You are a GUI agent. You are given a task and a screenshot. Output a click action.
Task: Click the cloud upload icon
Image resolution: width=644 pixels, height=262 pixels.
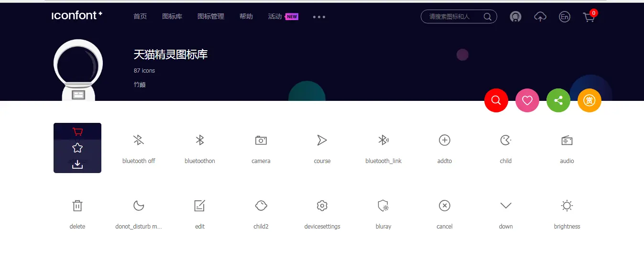pyautogui.click(x=540, y=17)
